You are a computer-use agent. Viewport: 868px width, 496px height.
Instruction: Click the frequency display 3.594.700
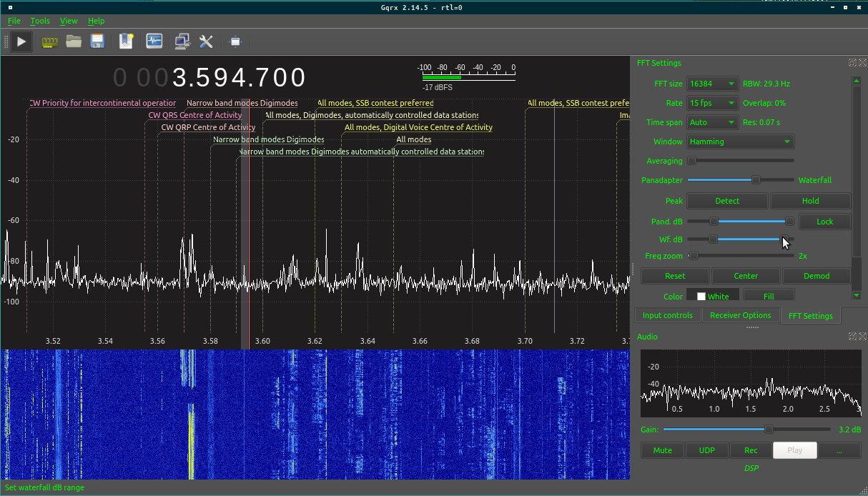tap(240, 78)
